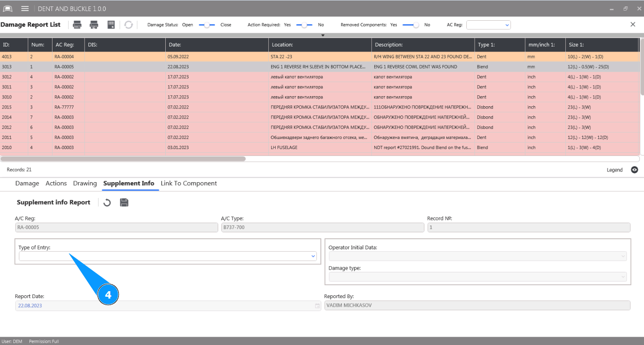Viewport: 644px width, 345px height.
Task: Reload the Supplement info Report
Action: pos(107,202)
